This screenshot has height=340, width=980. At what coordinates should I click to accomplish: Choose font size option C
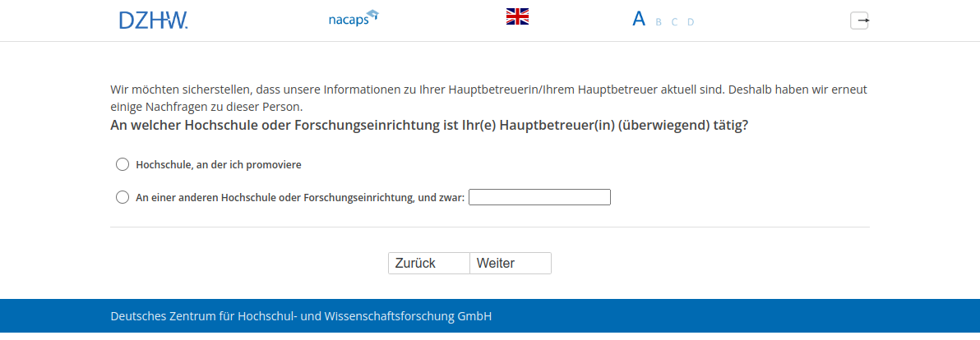point(674,22)
